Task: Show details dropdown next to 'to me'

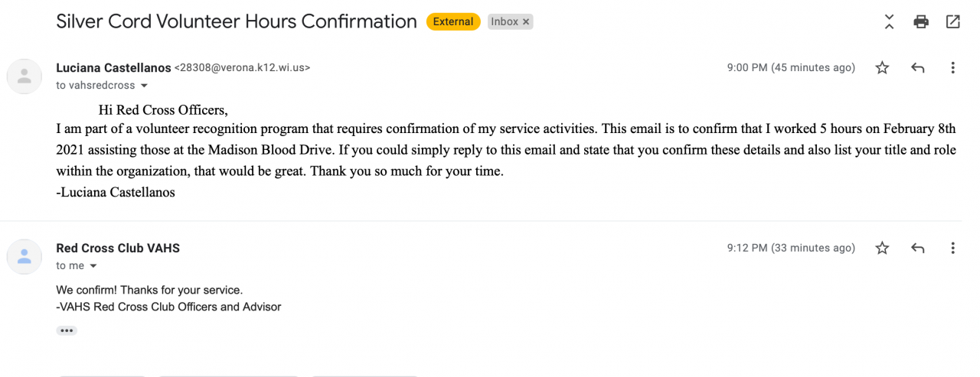Action: (x=93, y=266)
